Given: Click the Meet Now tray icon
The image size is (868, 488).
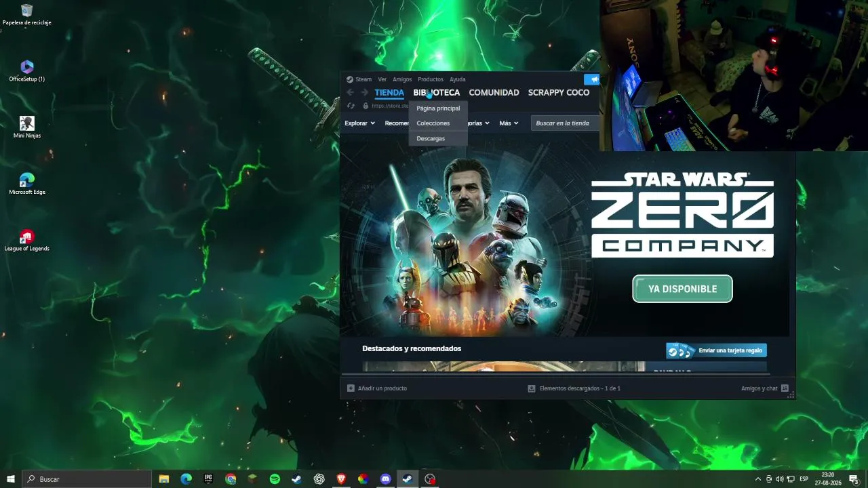Looking at the screenshot, I should tap(769, 479).
